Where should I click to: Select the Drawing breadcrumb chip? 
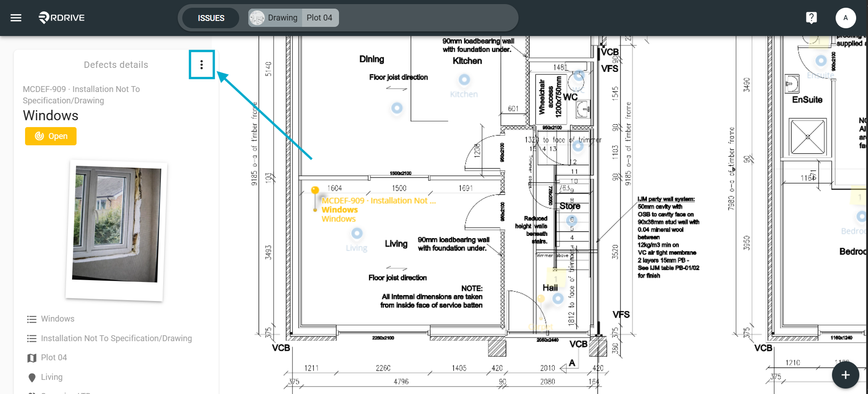click(275, 18)
